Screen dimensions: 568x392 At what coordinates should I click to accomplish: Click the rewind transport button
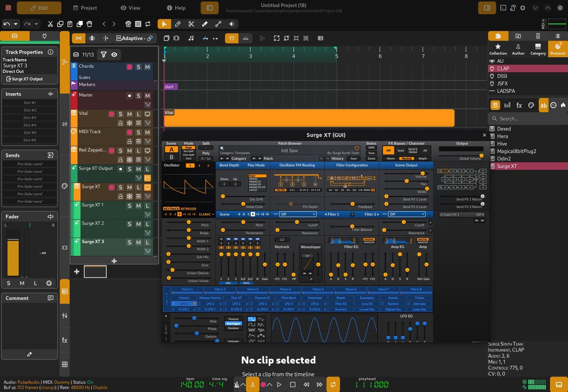(306, 384)
